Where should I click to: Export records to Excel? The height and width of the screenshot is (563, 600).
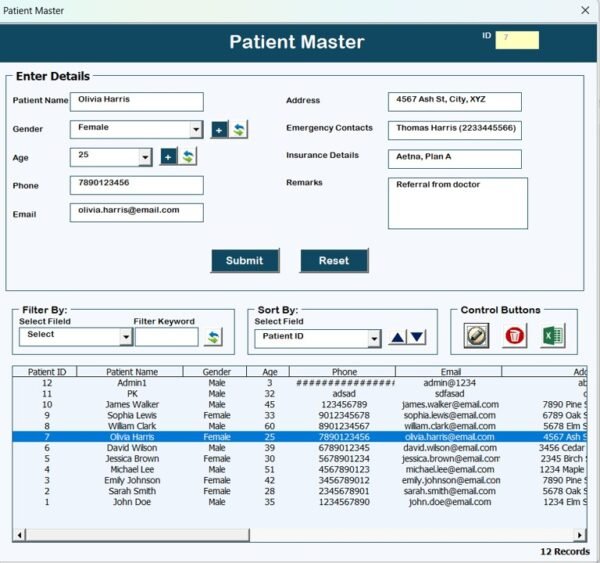(x=552, y=336)
